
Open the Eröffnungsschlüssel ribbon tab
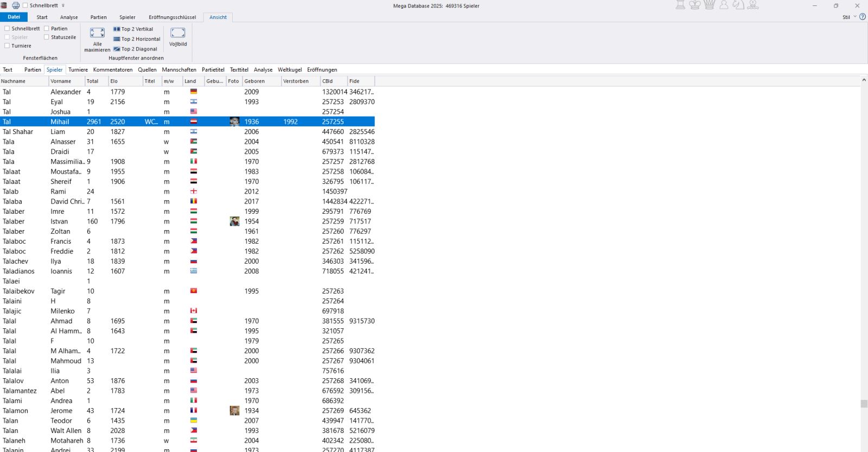coord(172,17)
